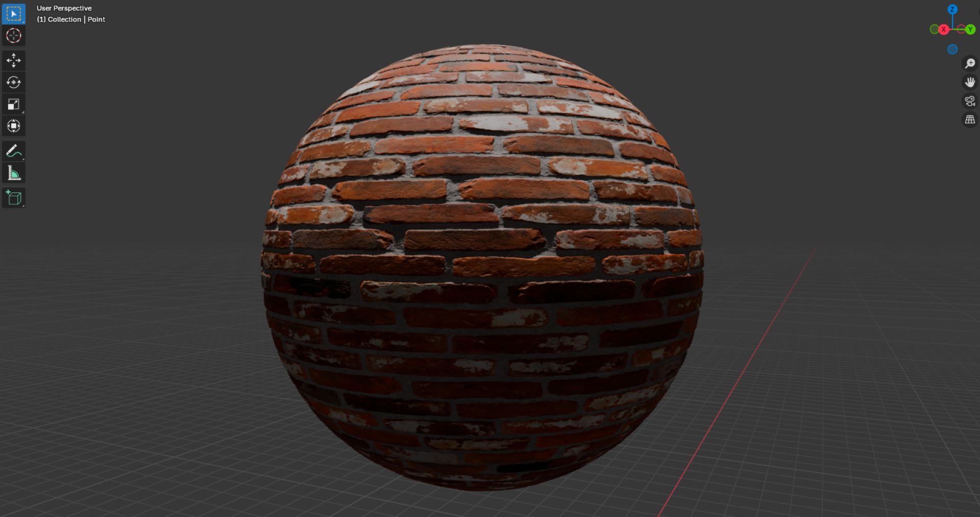Click the User Perspective overlay text

click(x=64, y=8)
